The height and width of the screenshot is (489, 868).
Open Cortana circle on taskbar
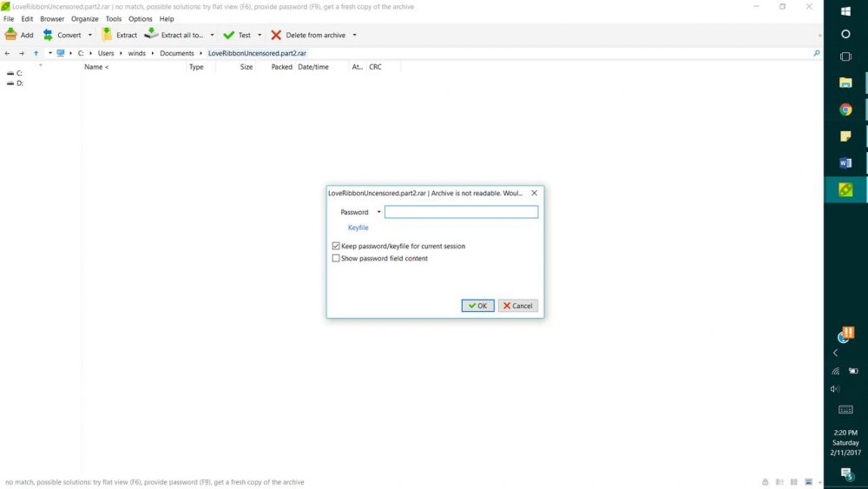tap(845, 34)
